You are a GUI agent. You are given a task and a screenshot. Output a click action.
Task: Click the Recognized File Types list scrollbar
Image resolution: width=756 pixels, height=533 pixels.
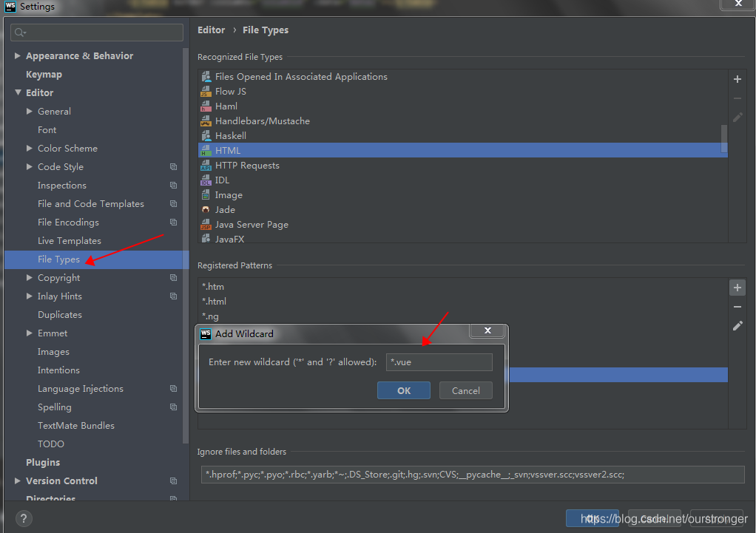click(723, 139)
